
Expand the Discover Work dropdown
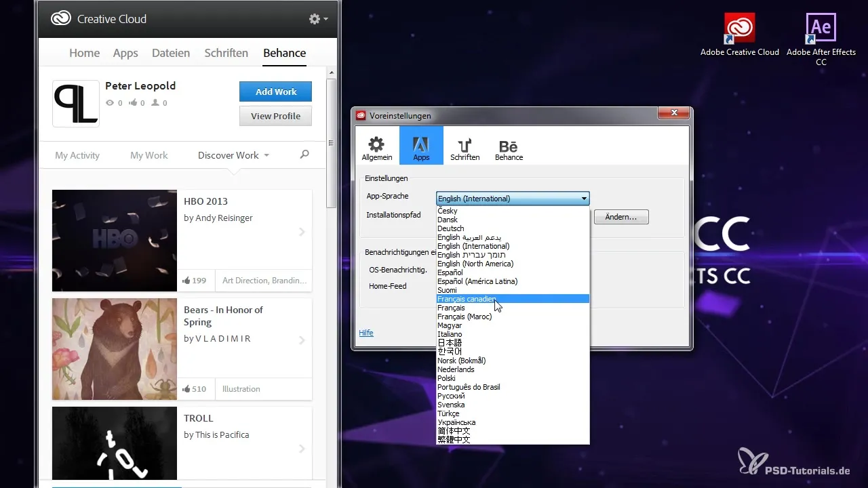tap(233, 155)
